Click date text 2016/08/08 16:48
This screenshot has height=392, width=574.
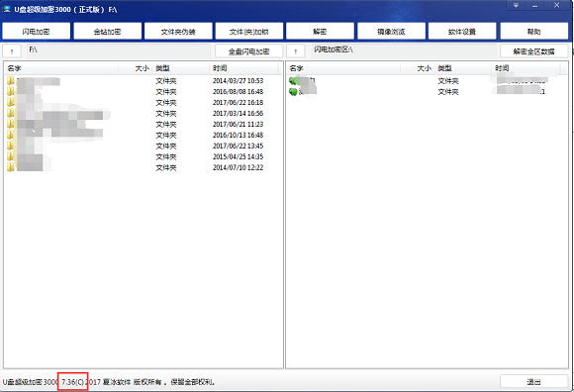(x=238, y=91)
